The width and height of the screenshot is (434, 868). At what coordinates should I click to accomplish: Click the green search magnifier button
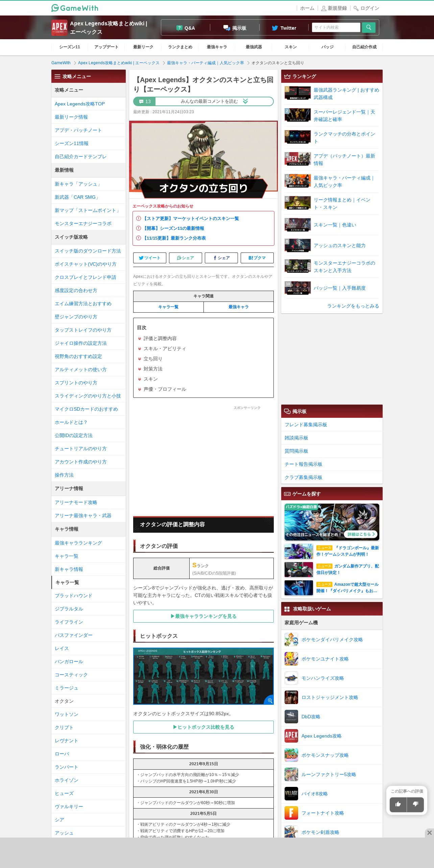click(369, 27)
